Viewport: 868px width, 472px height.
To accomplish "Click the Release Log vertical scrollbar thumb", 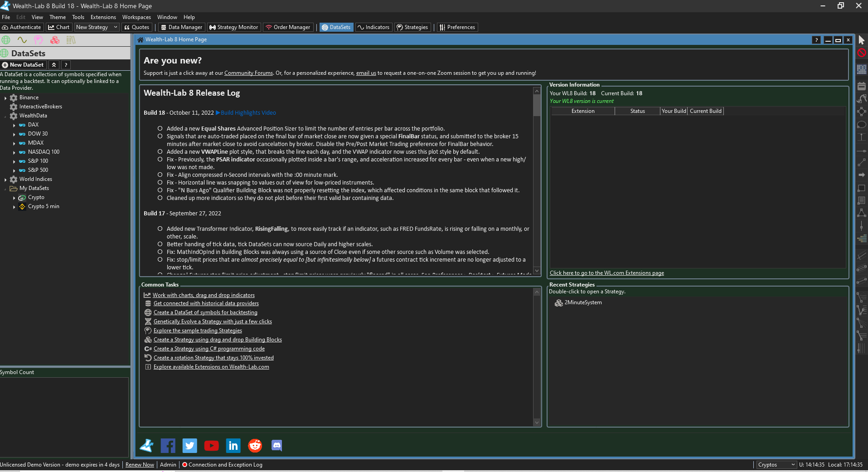I will point(537,106).
